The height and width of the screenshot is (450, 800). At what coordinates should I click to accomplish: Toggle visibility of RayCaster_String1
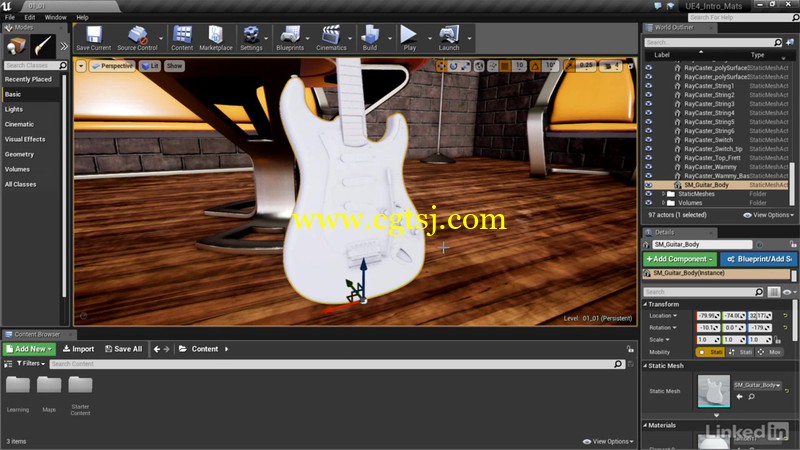[648, 86]
